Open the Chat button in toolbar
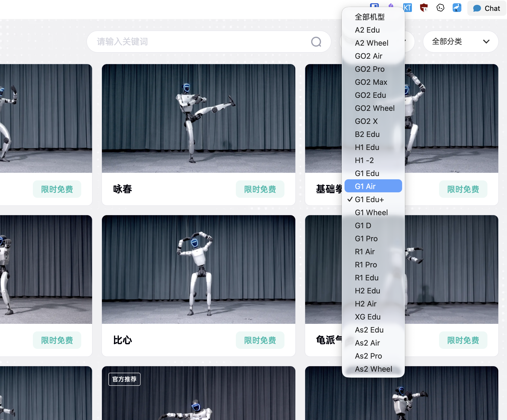This screenshot has height=420, width=507. 487,8
